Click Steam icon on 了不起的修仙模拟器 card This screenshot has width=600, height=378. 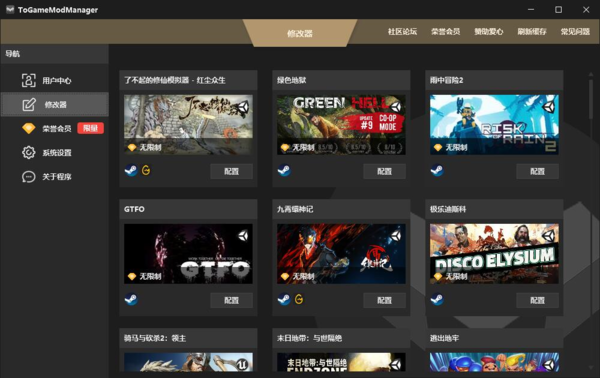[131, 170]
